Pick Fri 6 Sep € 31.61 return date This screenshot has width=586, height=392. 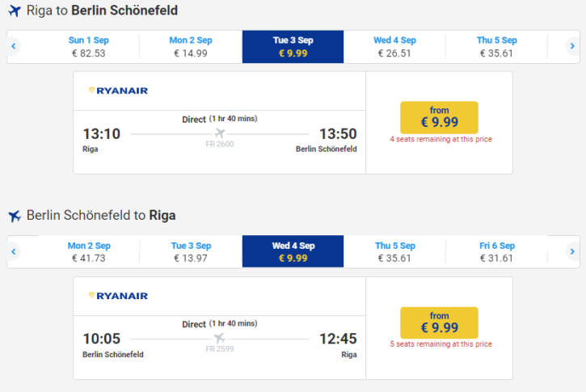496,251
